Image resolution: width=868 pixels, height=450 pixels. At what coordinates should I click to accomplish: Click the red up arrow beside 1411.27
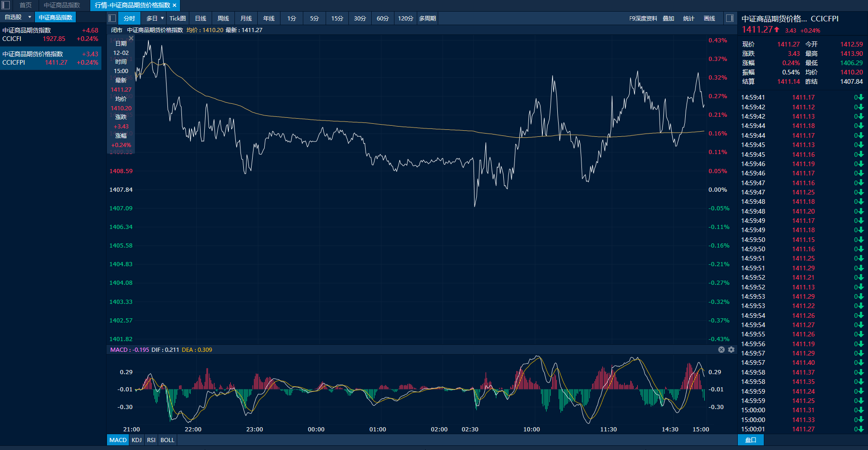click(777, 29)
